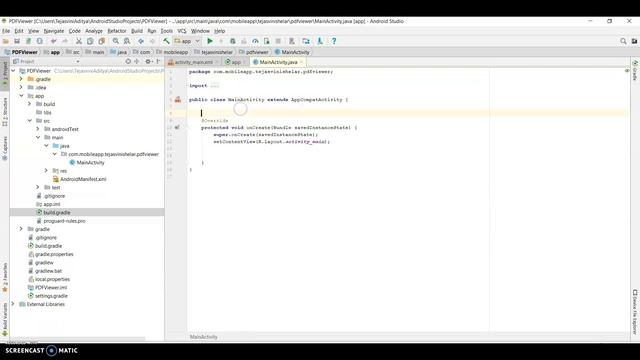The width and height of the screenshot is (640, 360).
Task: Expand the .gradle folder arrow
Action: [21, 79]
